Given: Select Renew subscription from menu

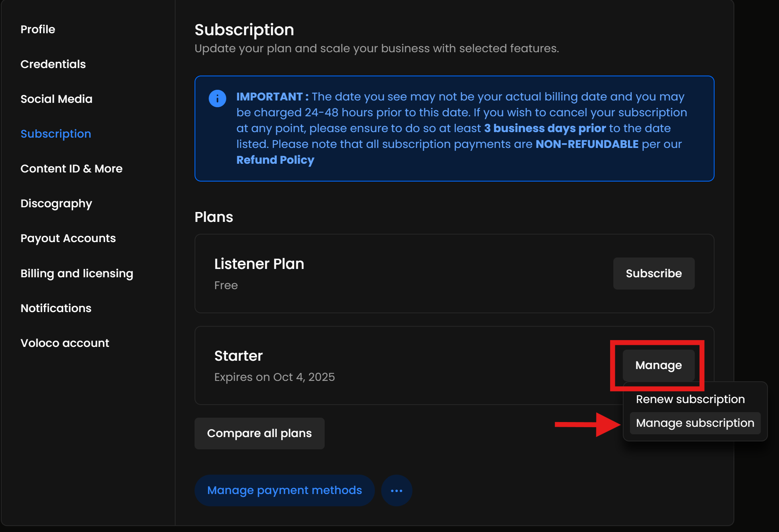Looking at the screenshot, I should pos(690,399).
